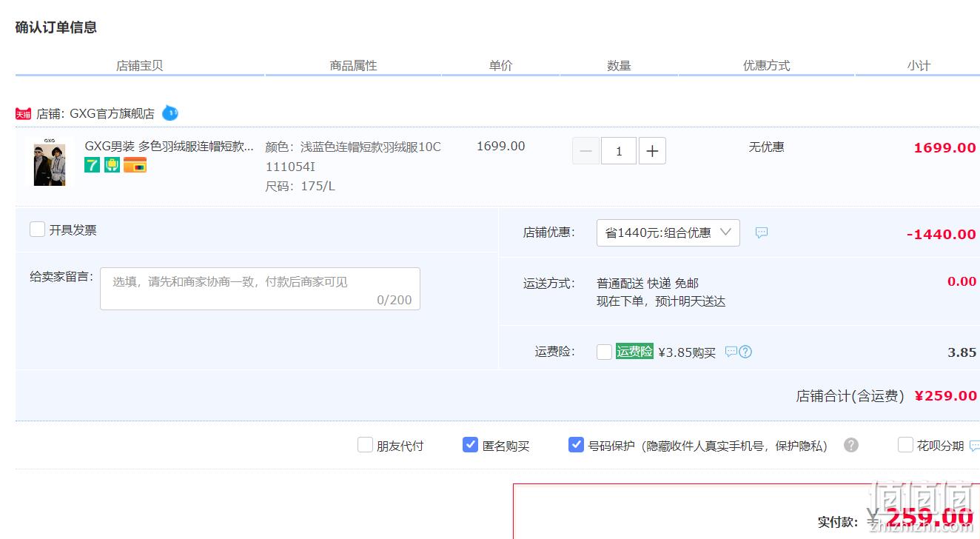
Task: Click the grey help icon after 号码保护
Action: tap(851, 445)
